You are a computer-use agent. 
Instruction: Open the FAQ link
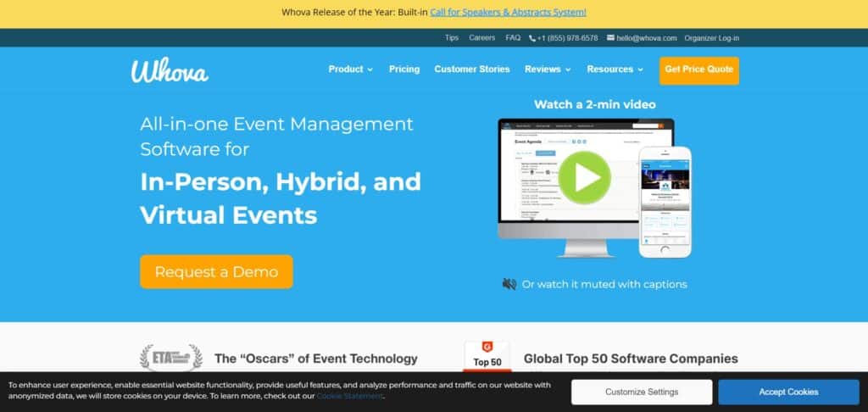513,38
